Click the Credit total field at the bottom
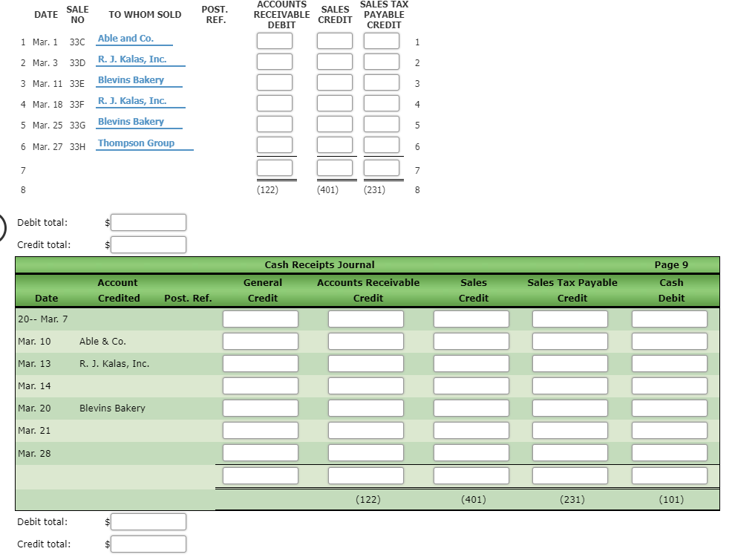735x560 pixels. click(148, 544)
